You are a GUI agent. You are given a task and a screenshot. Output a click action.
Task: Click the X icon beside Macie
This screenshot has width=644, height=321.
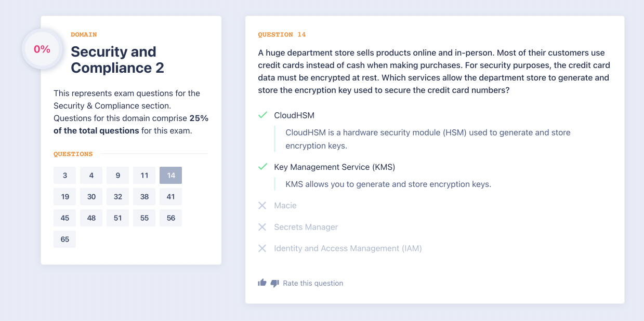click(262, 206)
